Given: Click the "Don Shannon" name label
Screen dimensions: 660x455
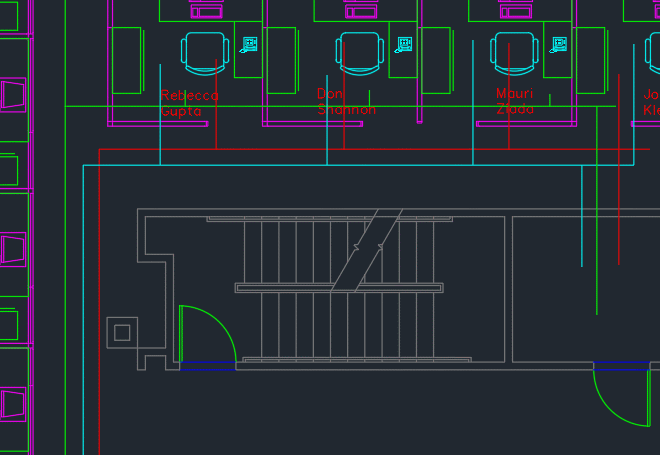Looking at the screenshot, I should pyautogui.click(x=345, y=102).
